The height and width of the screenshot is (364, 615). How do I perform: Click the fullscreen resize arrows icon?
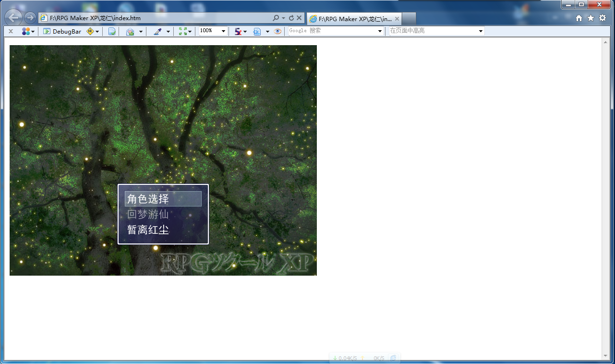point(183,31)
